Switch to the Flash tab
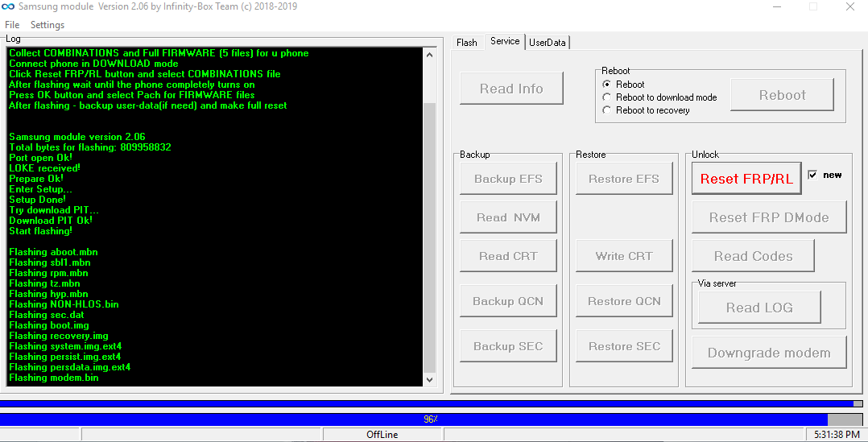The height and width of the screenshot is (442, 868). tap(467, 43)
